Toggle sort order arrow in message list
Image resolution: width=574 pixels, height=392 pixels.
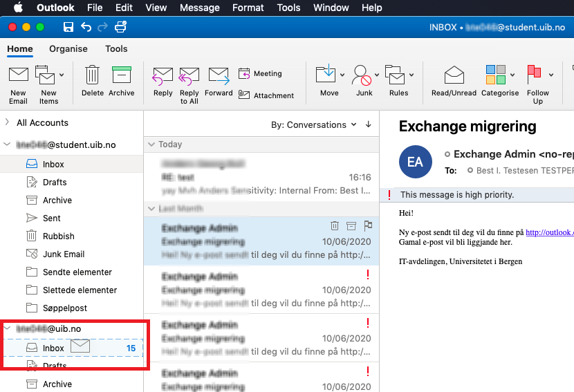point(368,124)
